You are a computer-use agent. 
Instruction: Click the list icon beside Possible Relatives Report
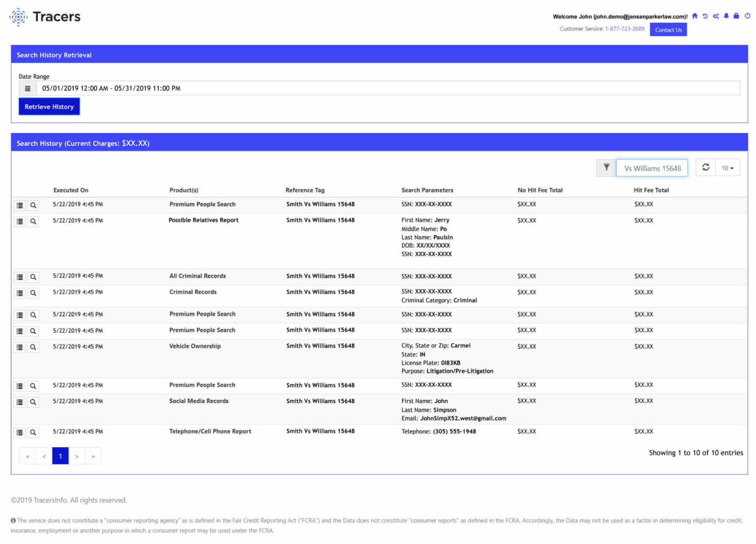click(19, 221)
